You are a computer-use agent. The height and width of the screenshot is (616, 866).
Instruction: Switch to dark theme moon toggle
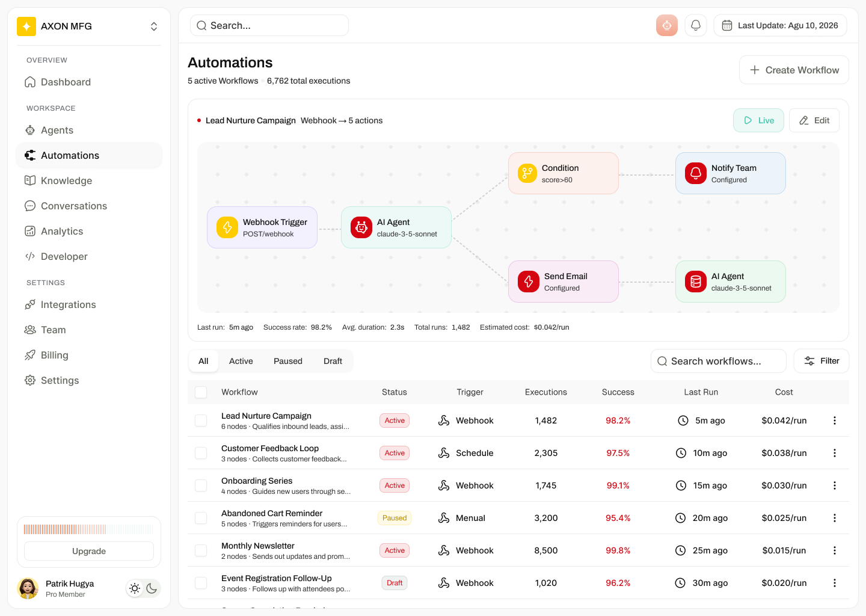[152, 588]
